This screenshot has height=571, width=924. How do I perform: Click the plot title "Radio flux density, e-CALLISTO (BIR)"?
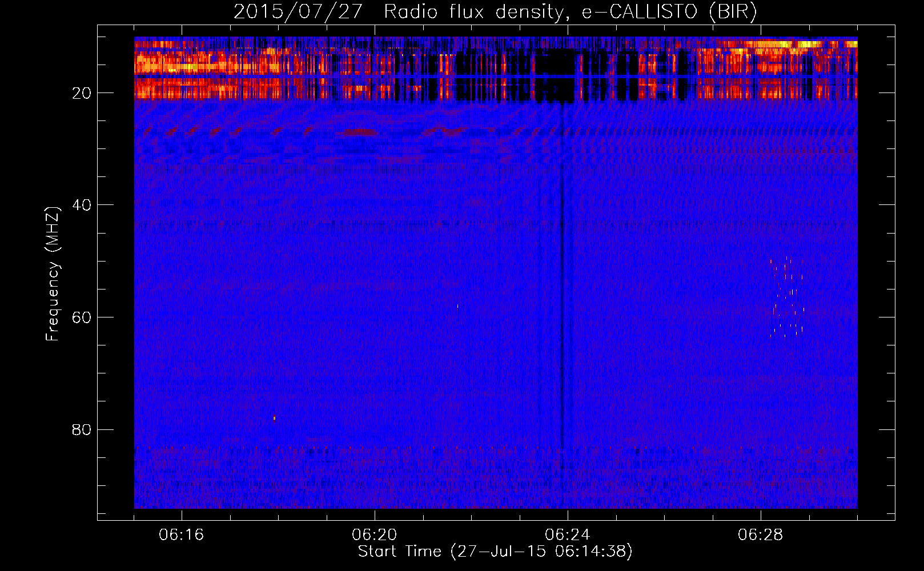pyautogui.click(x=570, y=11)
